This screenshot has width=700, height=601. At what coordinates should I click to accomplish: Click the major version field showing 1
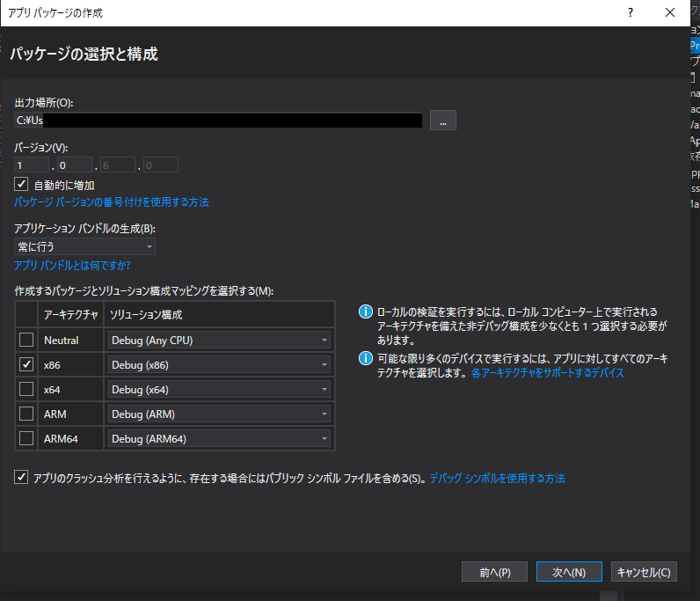(32, 165)
